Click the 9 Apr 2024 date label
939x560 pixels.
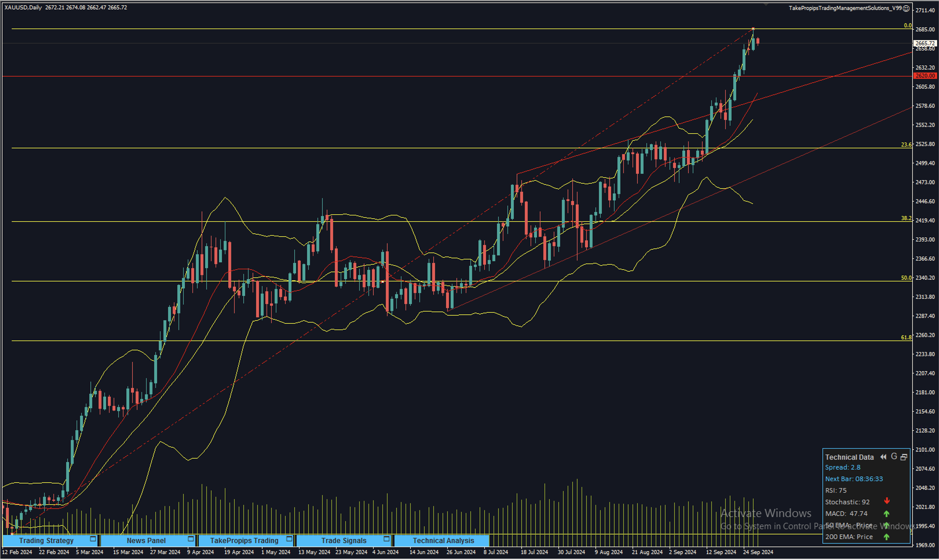pos(200,552)
